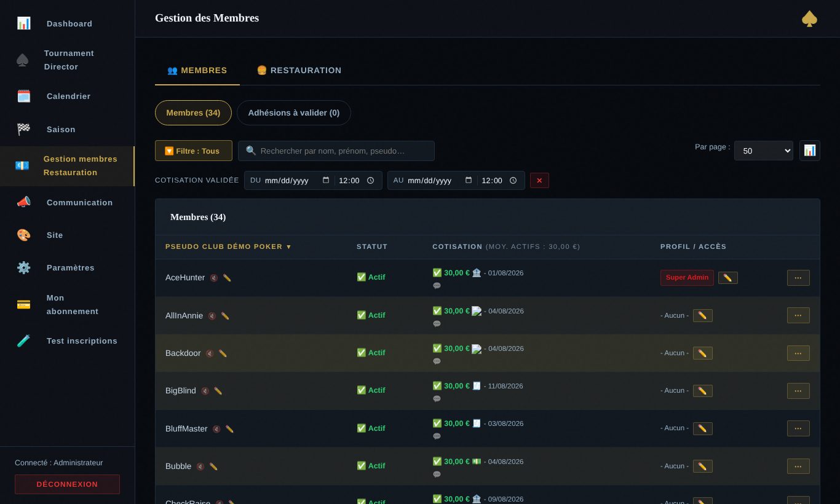The image size is (840, 504).
Task: Open the calendar picker in the DU date field
Action: click(x=326, y=180)
